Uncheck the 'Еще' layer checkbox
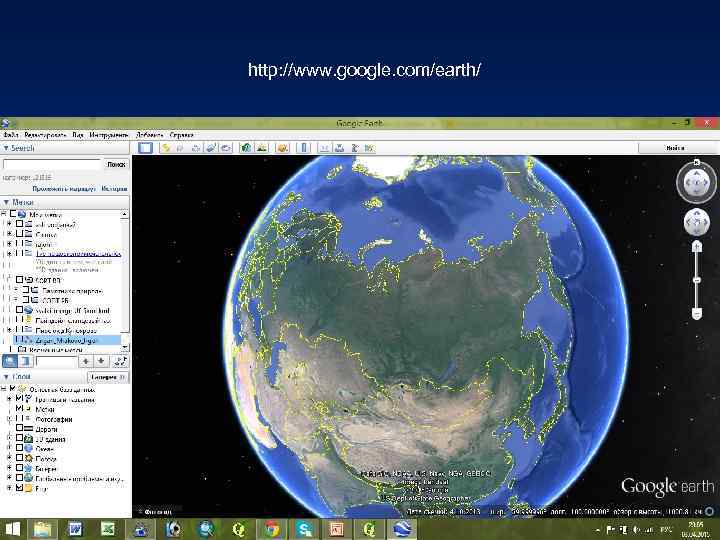 tap(19, 488)
